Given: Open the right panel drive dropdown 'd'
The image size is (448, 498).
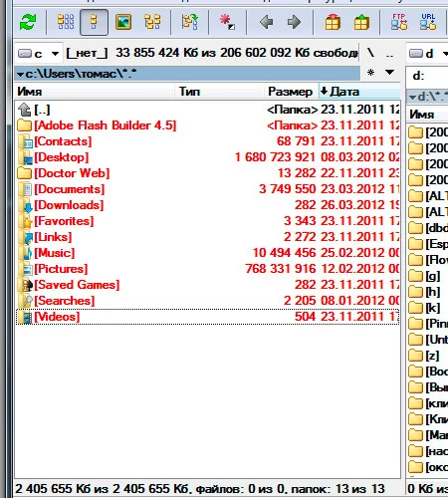Looking at the screenshot, I should [x=428, y=53].
